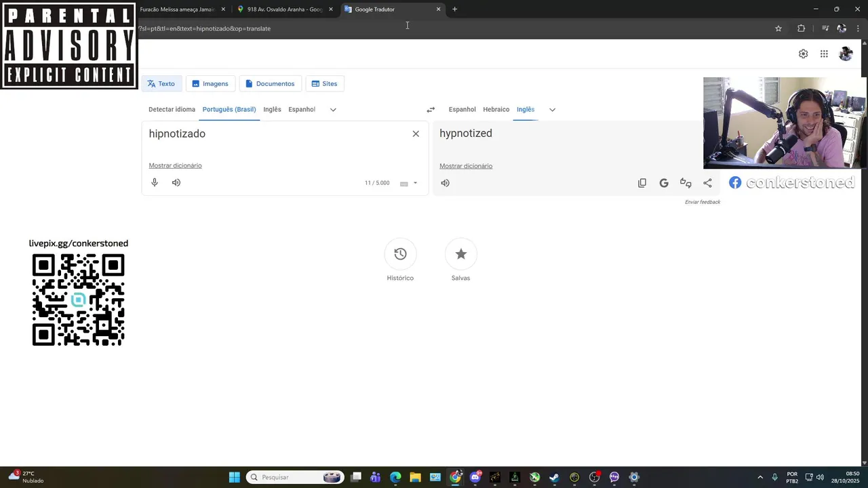Open the Chrome profile icon in toolbar
This screenshot has width=868, height=488.
[x=842, y=28]
